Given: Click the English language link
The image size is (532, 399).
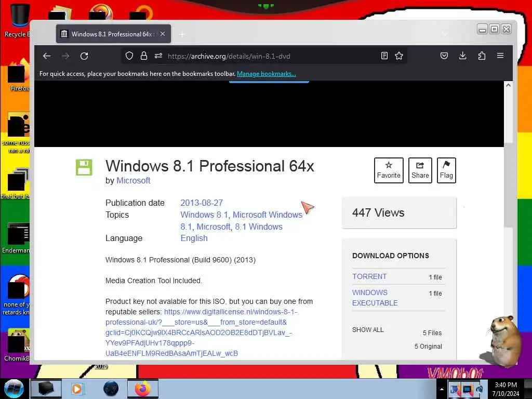Looking at the screenshot, I should pos(194,238).
